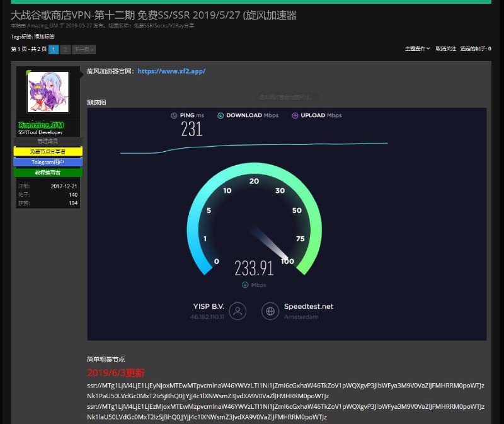The width and height of the screenshot is (504, 424).
Task: Click the UPLOAD arrow icon beside UPLOAD Mbps
Action: pos(295,115)
